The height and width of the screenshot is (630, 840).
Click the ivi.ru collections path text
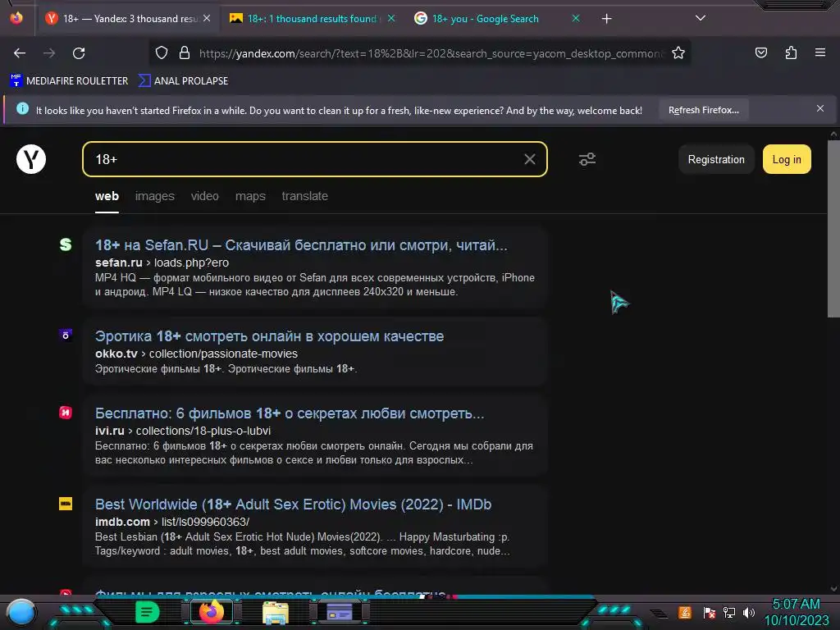203,431
